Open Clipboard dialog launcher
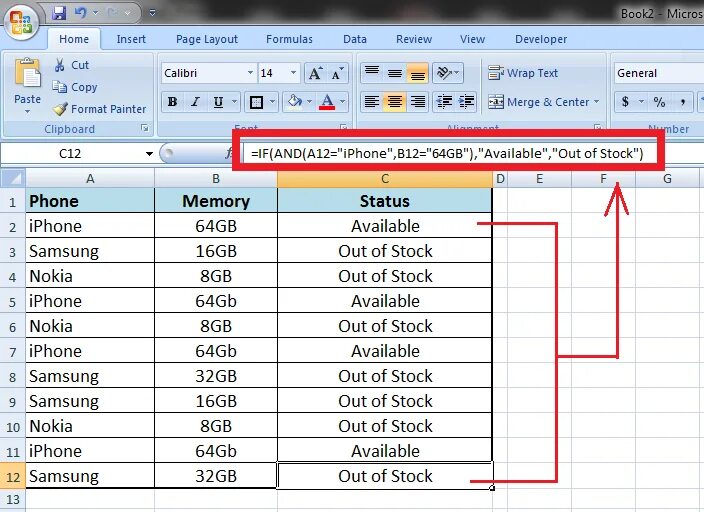 point(145,128)
